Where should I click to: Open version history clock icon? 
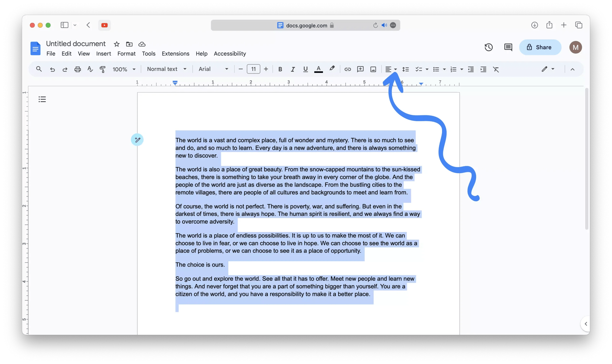(488, 47)
